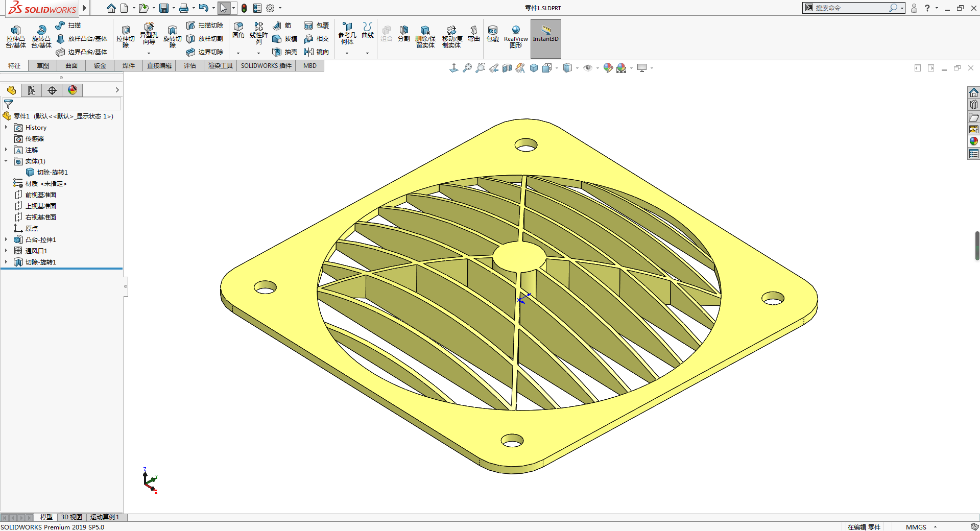Click the MMGS unit system in status bar
The width and height of the screenshot is (980, 531).
916,527
